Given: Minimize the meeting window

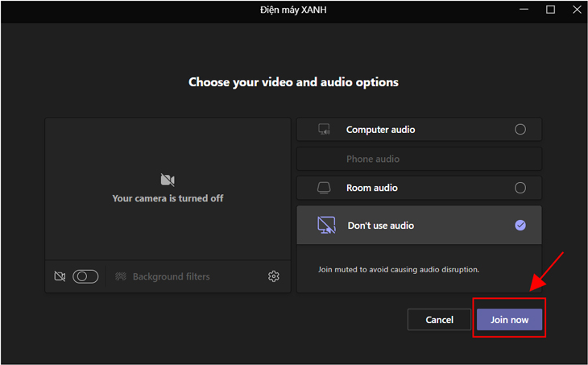Looking at the screenshot, I should pyautogui.click(x=524, y=10).
